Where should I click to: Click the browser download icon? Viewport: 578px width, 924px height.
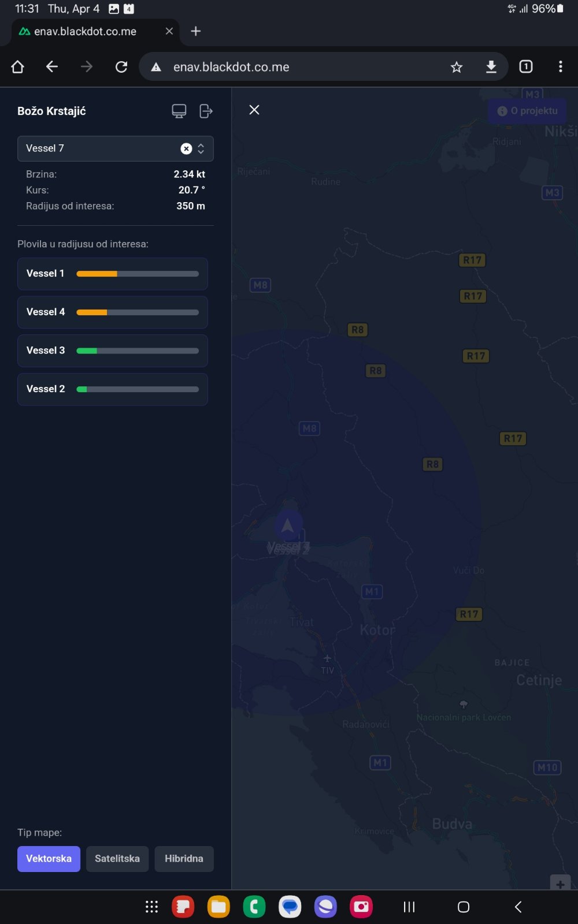tap(491, 67)
